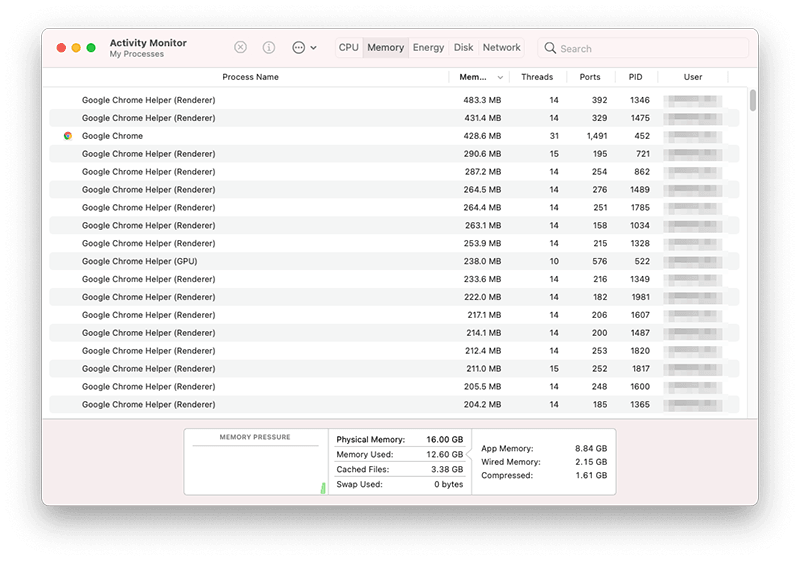Select Chrome Helper row using 204.2 MB

(394, 404)
